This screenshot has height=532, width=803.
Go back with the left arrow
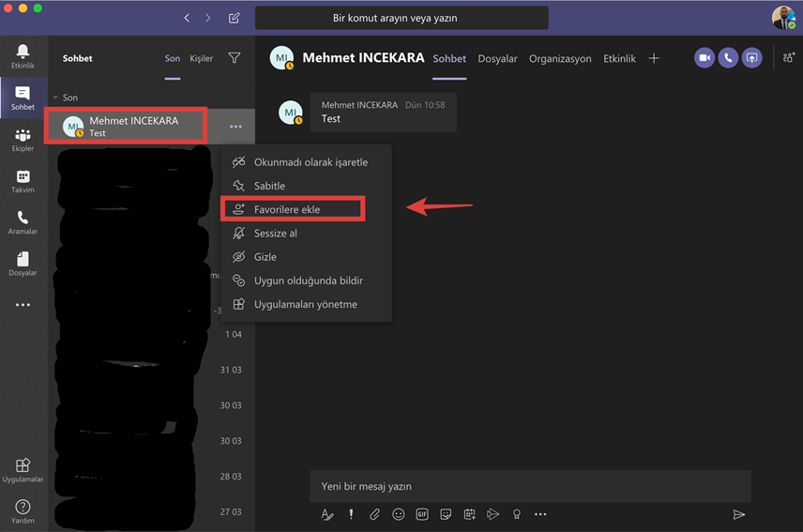[x=187, y=18]
